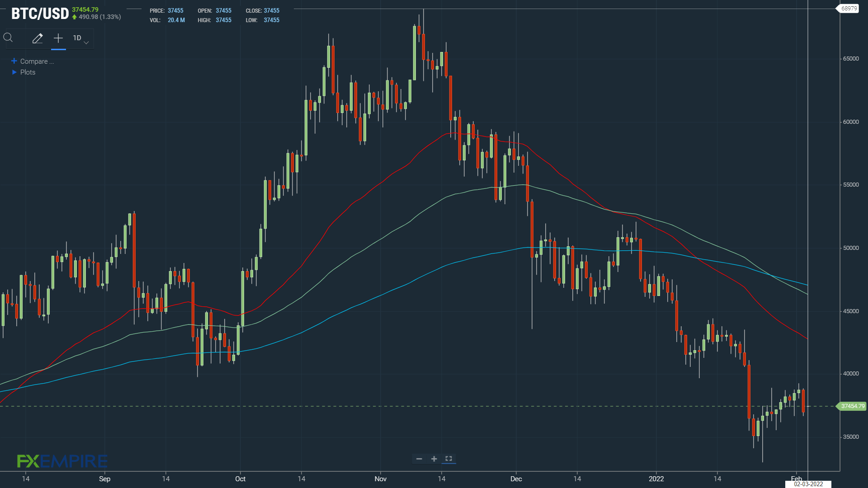The width and height of the screenshot is (868, 488).
Task: Click the BTC/USD symbol title
Action: [x=40, y=14]
